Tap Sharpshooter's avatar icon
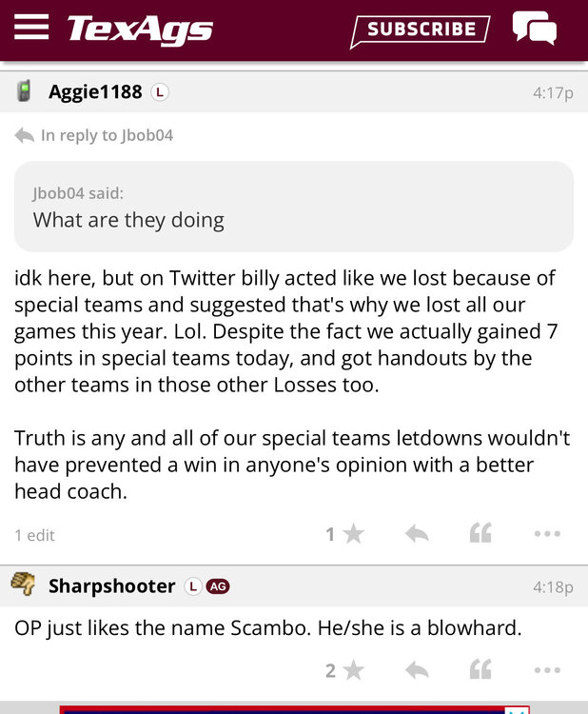 [x=24, y=585]
